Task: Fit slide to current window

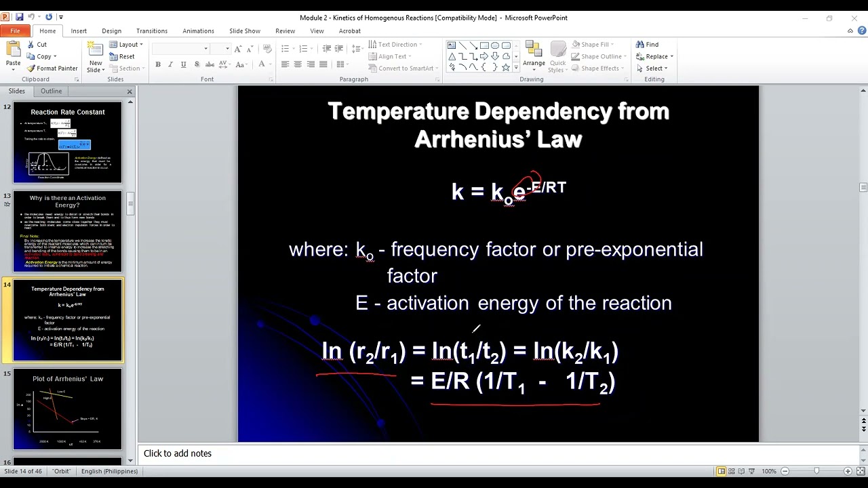Action: pyautogui.click(x=861, y=471)
